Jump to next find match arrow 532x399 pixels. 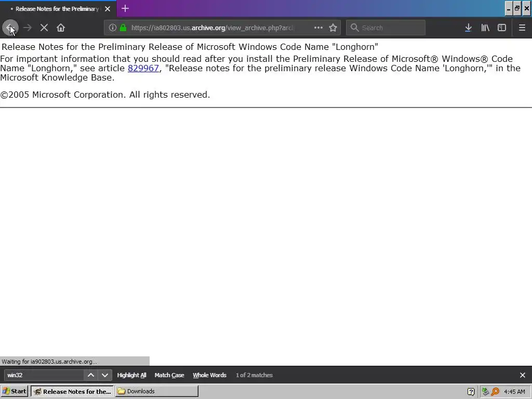[105, 375]
